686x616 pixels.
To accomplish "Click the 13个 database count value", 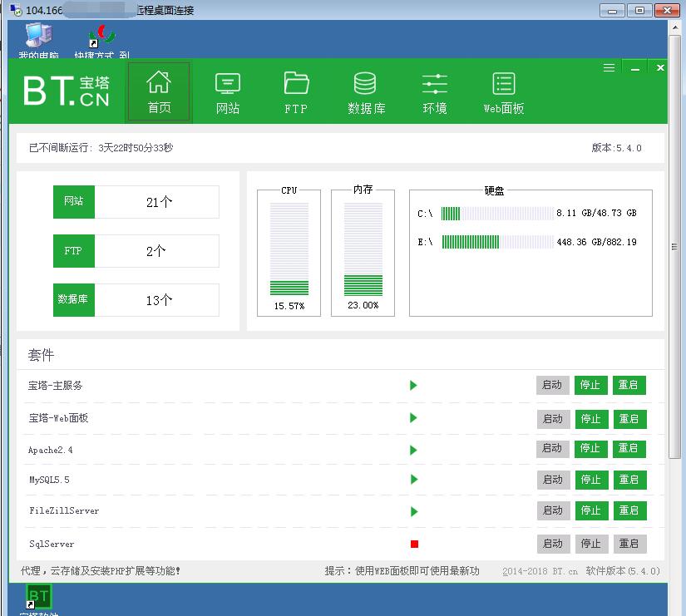I will 159,300.
